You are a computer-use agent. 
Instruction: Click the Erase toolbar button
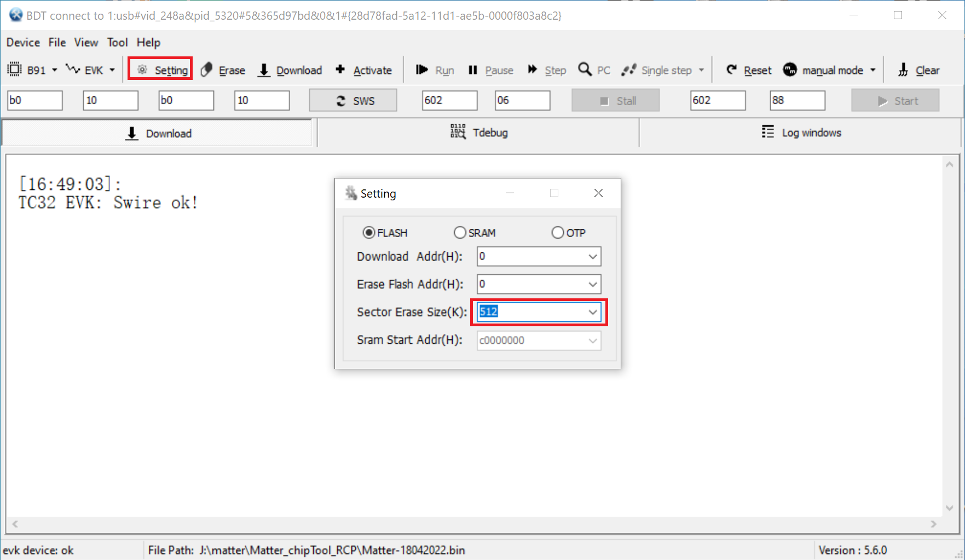tap(223, 70)
